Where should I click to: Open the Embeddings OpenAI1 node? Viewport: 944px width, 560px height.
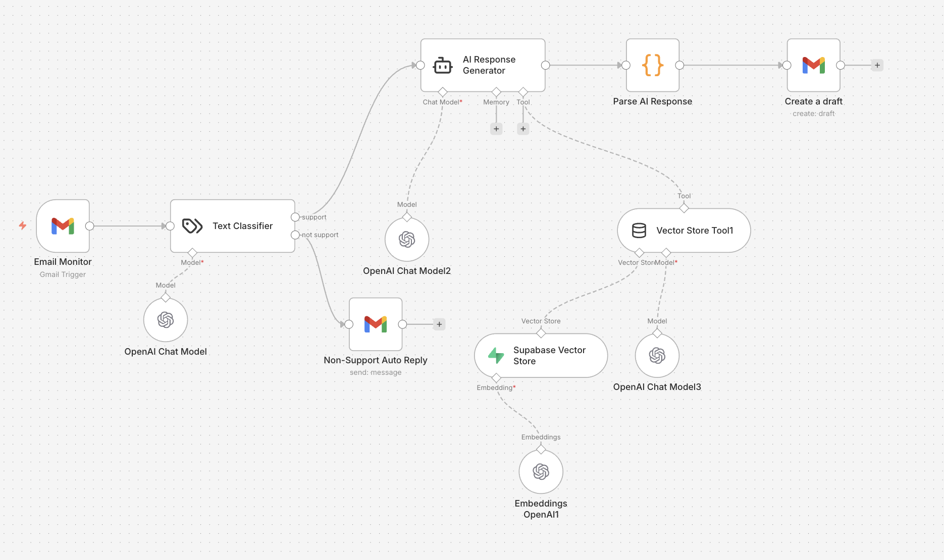pos(541,472)
